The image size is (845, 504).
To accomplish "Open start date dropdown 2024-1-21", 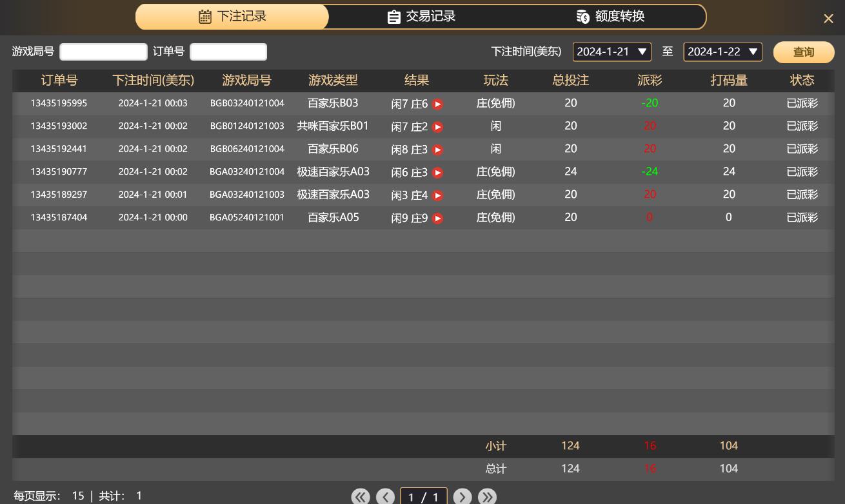I will [611, 52].
